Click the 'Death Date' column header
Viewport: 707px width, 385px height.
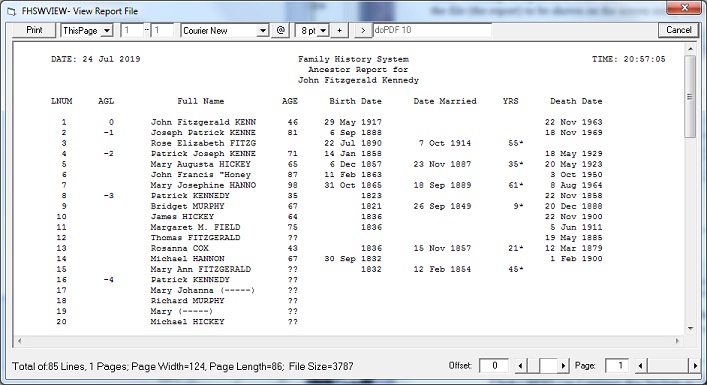pos(576,101)
